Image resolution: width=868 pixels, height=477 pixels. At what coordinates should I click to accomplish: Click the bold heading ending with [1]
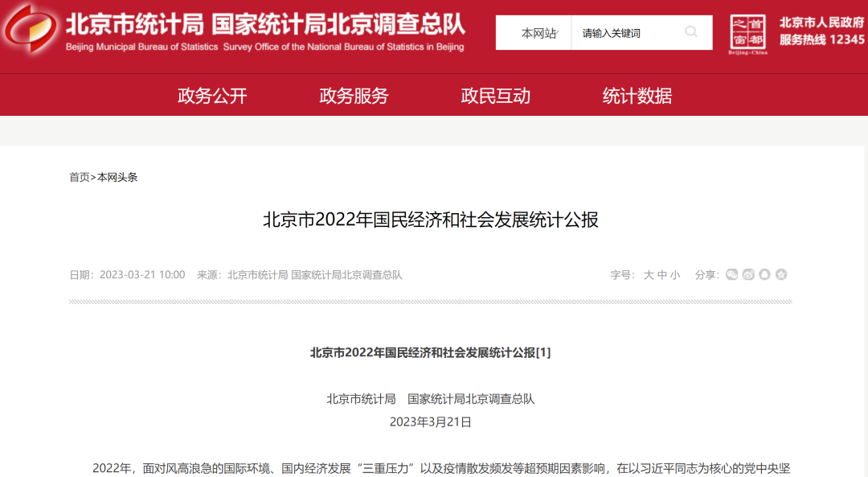coord(431,352)
